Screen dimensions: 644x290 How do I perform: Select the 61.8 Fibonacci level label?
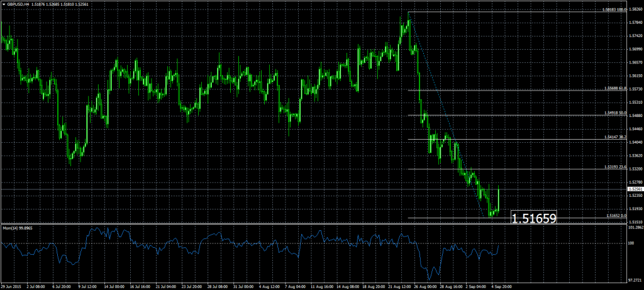[614, 89]
